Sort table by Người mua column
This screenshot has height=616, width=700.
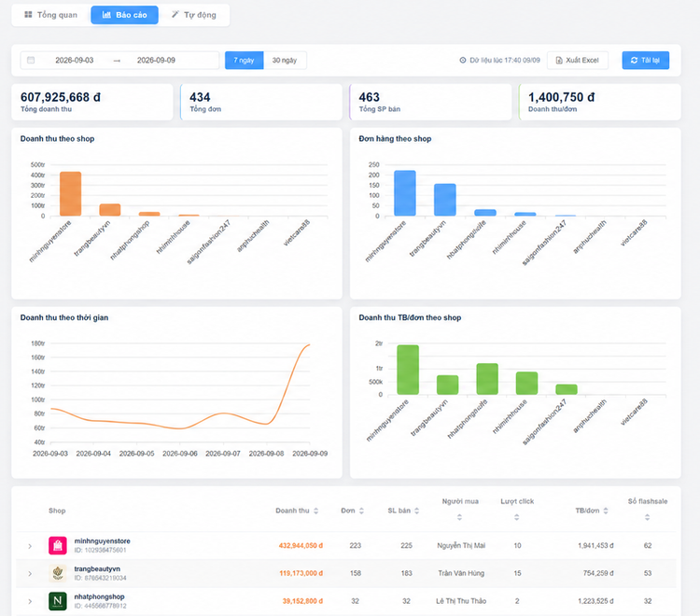(x=460, y=517)
